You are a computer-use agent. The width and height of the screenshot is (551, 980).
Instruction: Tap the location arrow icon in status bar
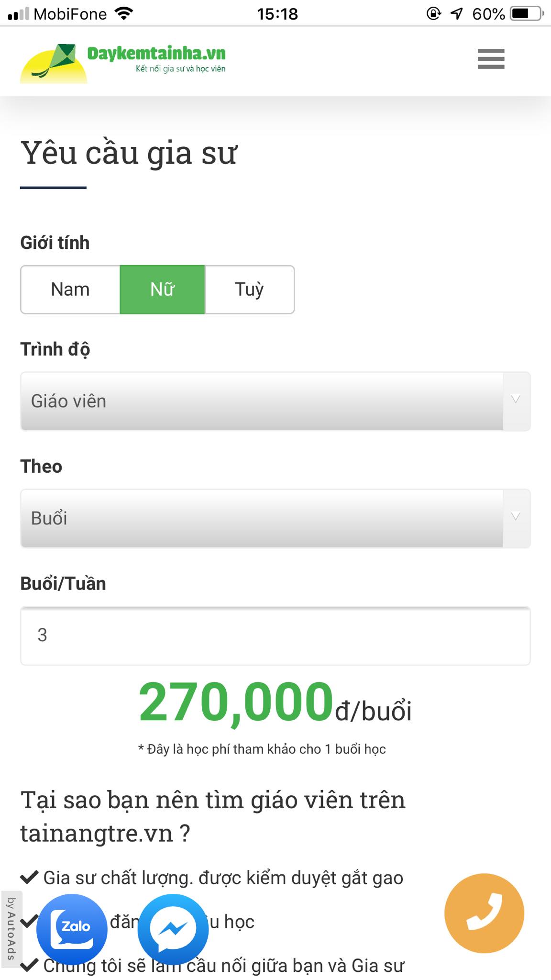click(456, 13)
